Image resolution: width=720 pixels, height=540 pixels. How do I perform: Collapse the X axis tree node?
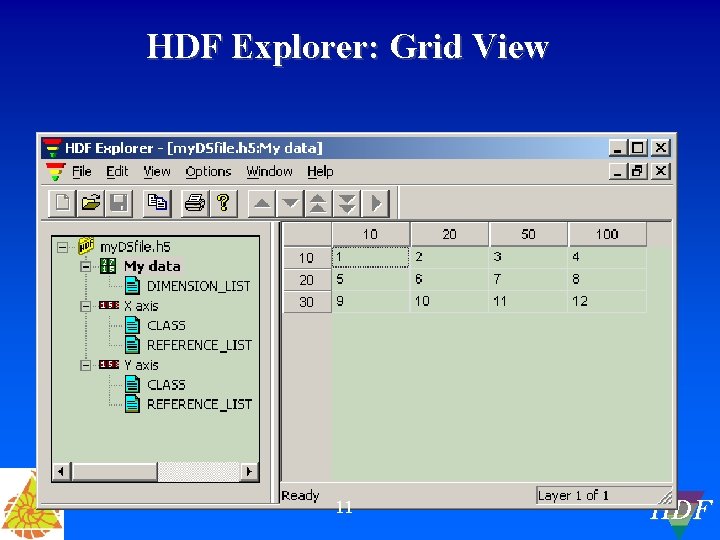(x=85, y=306)
